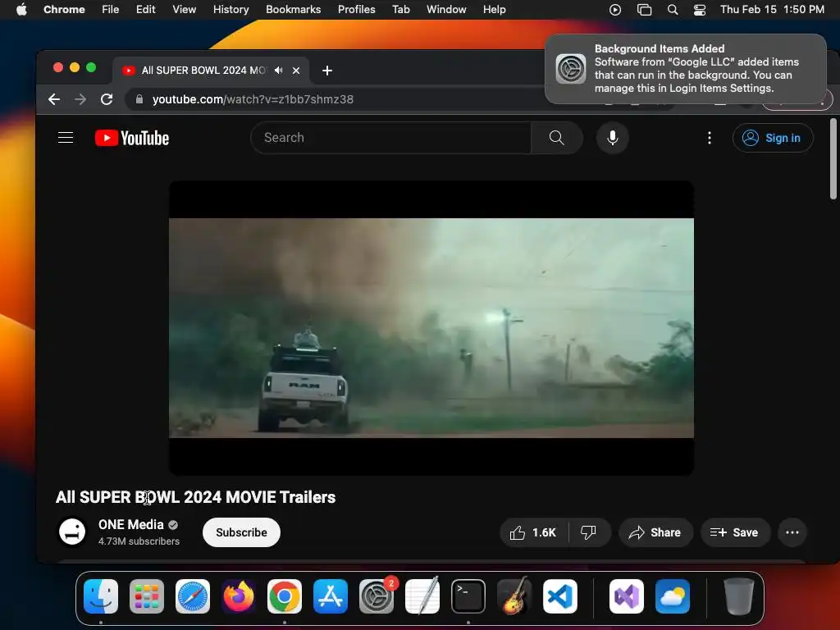Open a new Chrome tab
Screen dimensions: 840x630
click(326, 71)
